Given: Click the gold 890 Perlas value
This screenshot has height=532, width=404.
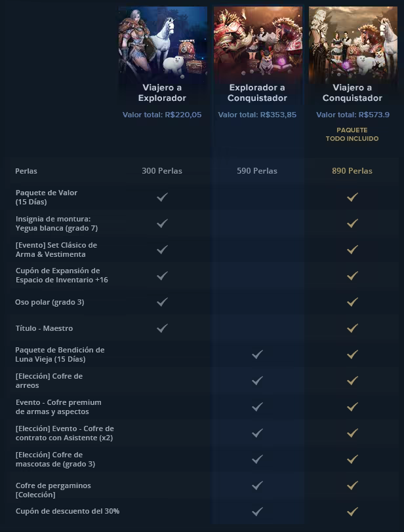Looking at the screenshot, I should [352, 171].
